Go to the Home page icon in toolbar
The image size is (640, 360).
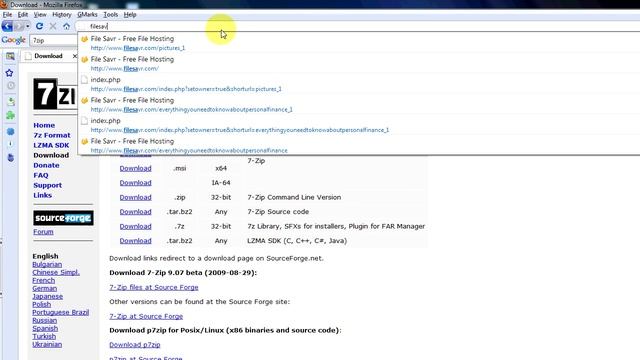tap(66, 26)
